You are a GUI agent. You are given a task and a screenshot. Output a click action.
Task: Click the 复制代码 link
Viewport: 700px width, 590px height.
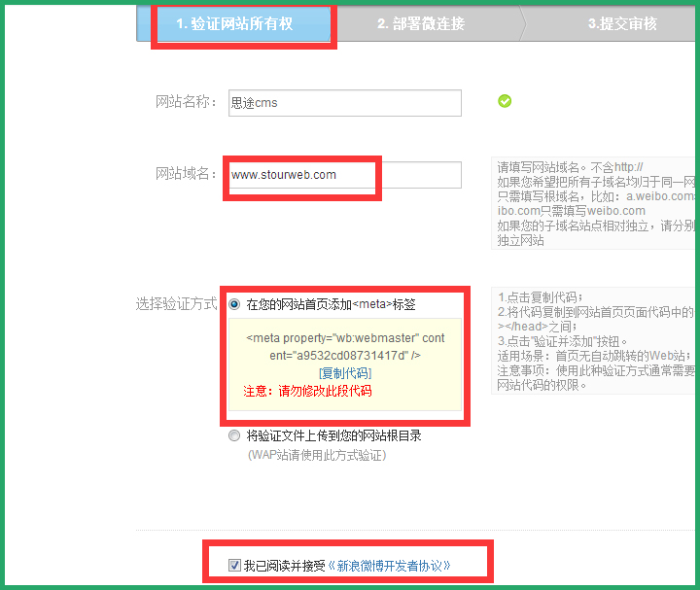tap(345, 373)
